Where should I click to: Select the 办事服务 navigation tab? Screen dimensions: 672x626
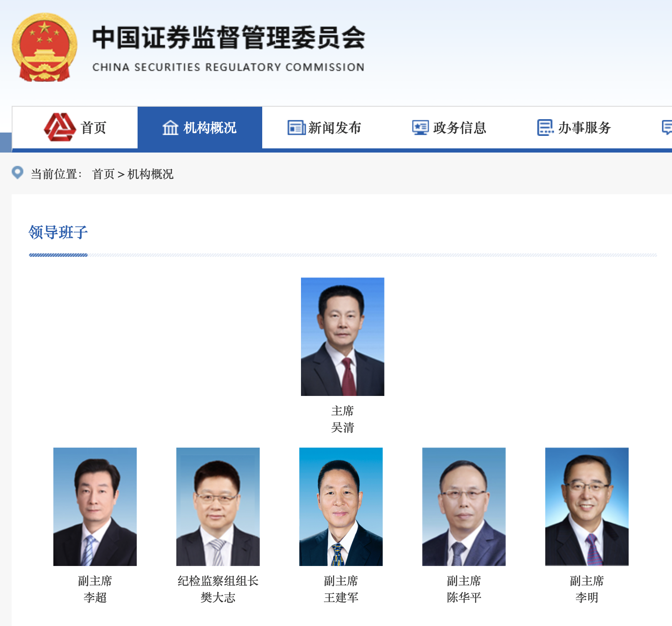point(575,128)
